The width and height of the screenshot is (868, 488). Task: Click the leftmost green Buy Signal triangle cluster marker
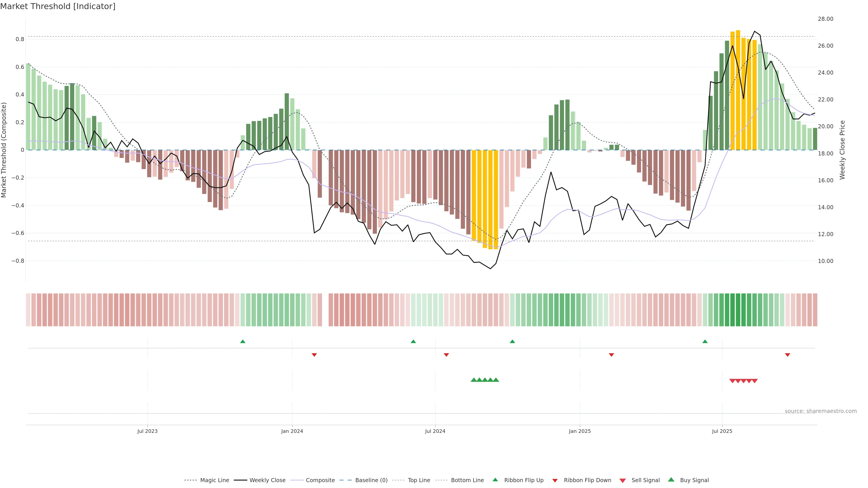tap(473, 380)
